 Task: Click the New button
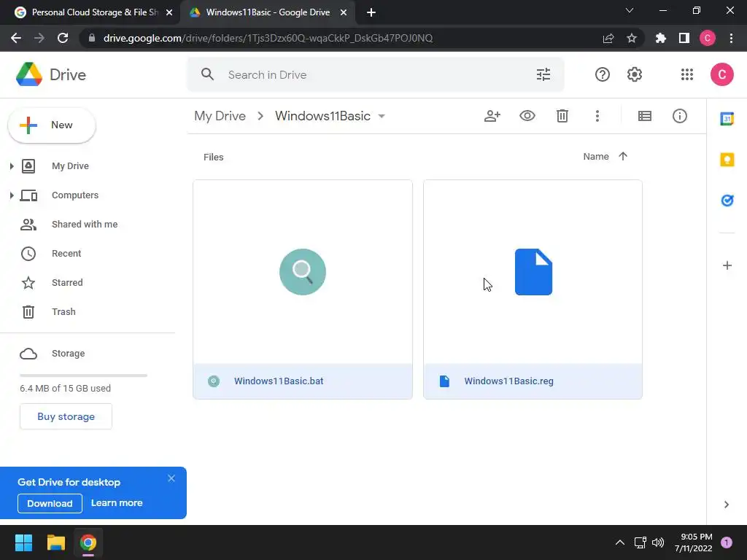tap(52, 125)
